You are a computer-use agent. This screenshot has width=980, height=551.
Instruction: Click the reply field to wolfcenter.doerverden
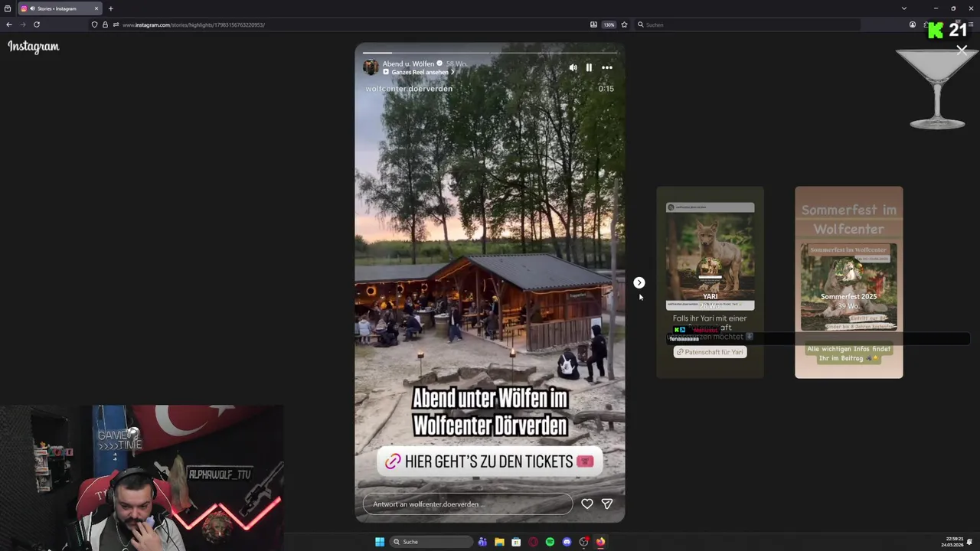tap(468, 504)
